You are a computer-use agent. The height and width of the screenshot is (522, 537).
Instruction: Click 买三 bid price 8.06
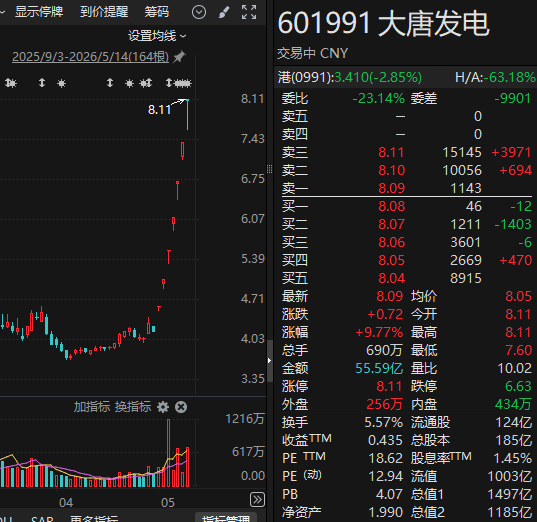pos(391,242)
